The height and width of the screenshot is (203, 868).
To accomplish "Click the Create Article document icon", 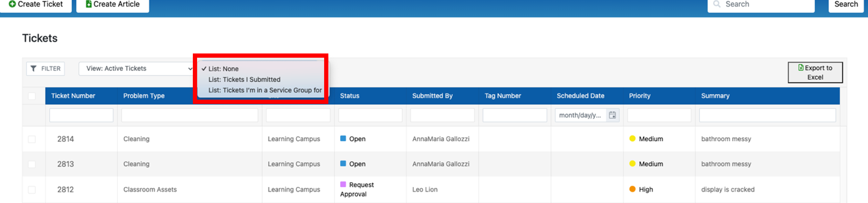I will [89, 4].
